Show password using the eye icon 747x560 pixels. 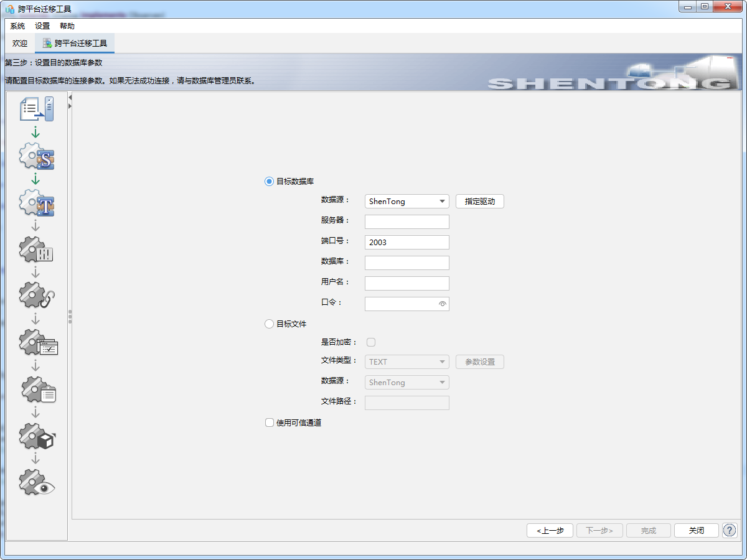[x=443, y=304]
